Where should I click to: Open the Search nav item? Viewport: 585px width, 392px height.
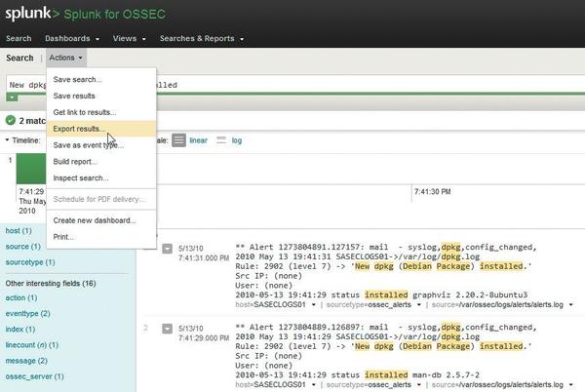tap(19, 38)
